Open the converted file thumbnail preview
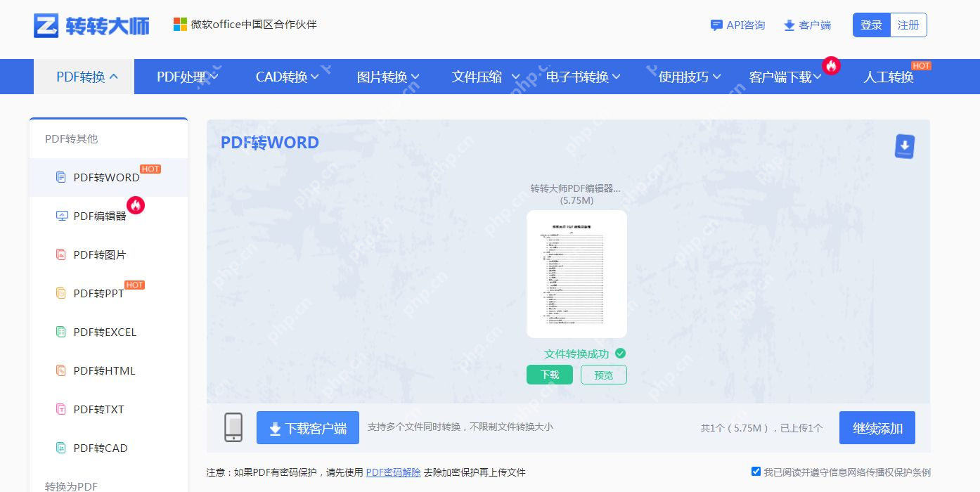The width and height of the screenshot is (980, 492). click(x=576, y=274)
